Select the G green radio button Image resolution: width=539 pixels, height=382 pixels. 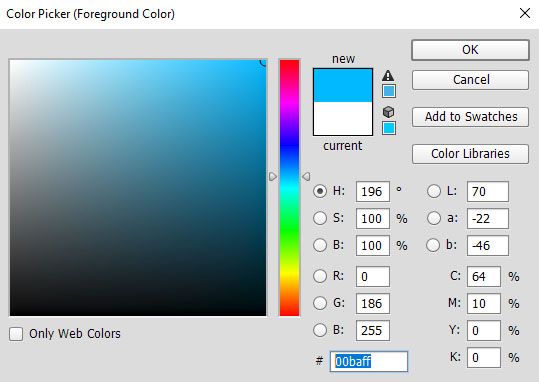[x=320, y=303]
